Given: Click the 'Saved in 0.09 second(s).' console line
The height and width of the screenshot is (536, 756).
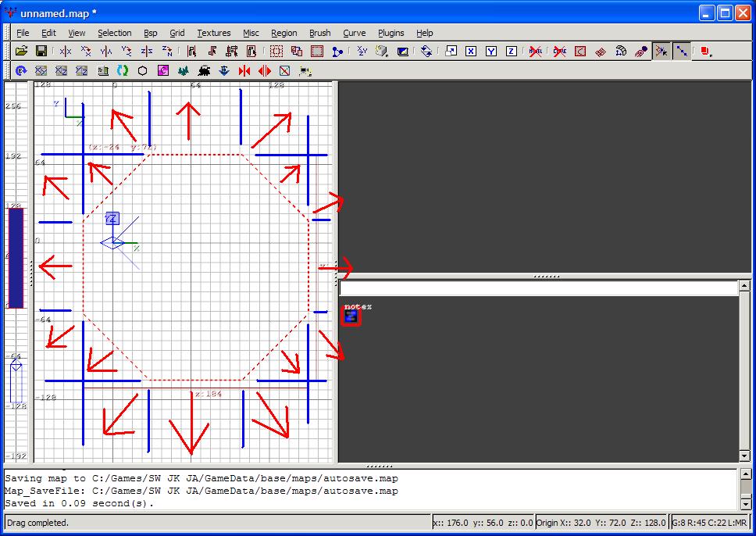Looking at the screenshot, I should [x=79, y=503].
